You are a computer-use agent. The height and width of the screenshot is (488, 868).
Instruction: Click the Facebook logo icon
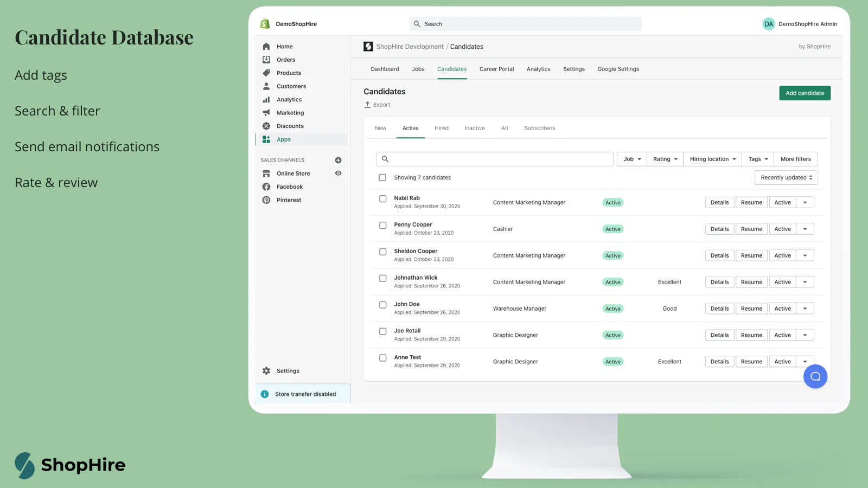coord(266,187)
